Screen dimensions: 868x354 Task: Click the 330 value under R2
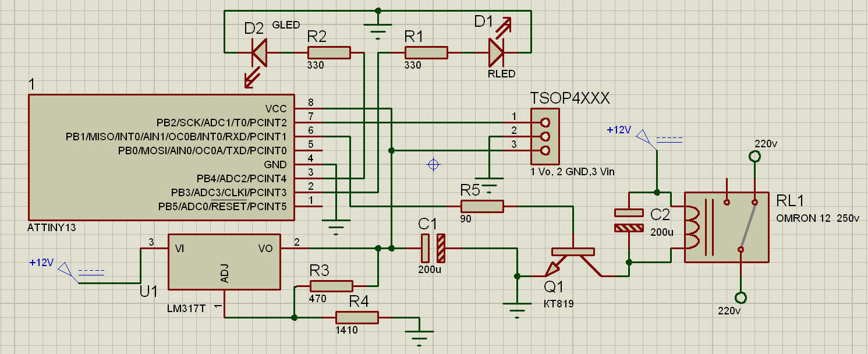pyautogui.click(x=316, y=66)
